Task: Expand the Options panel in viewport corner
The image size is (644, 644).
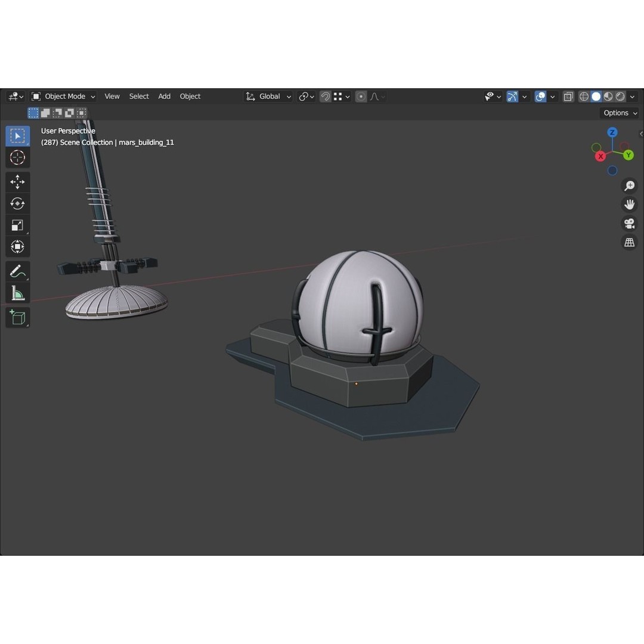Action: (x=619, y=113)
